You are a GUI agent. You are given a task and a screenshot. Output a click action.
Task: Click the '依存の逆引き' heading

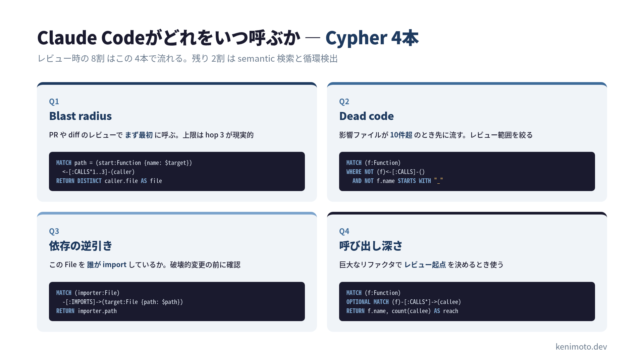[80, 246]
